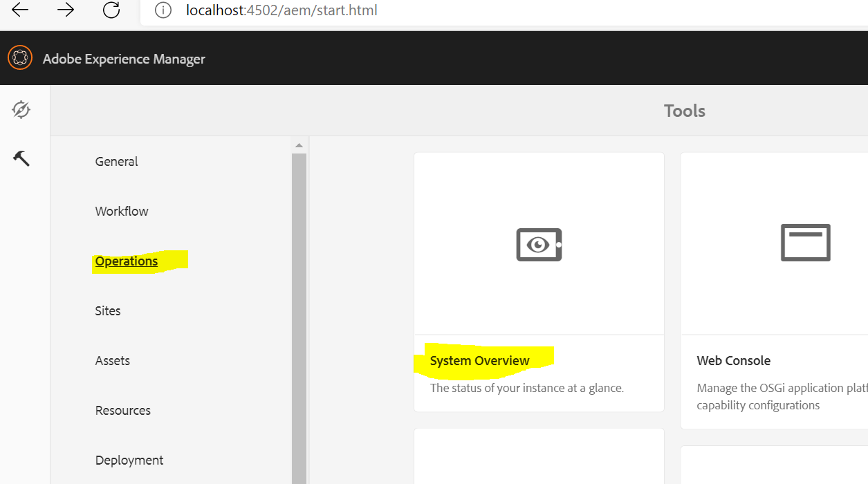The height and width of the screenshot is (484, 868).
Task: Reload the page with refresh icon
Action: pyautogui.click(x=111, y=10)
